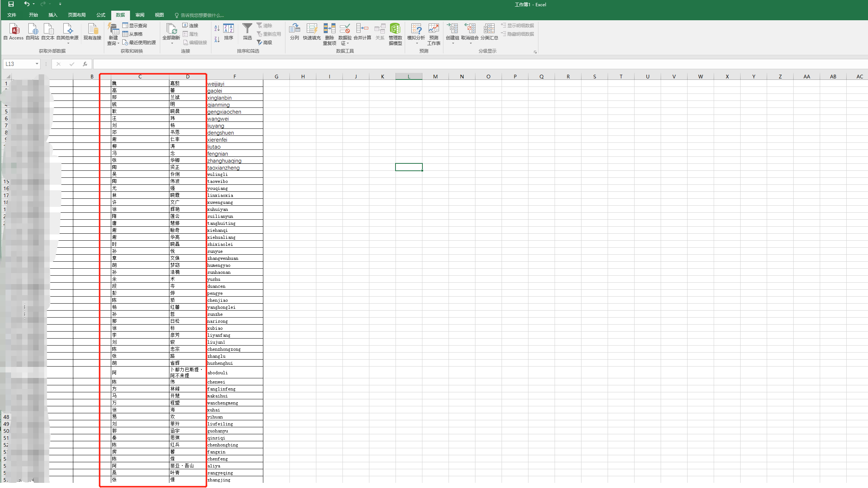Click the Subtotal (分类汇总) icon

(x=489, y=29)
